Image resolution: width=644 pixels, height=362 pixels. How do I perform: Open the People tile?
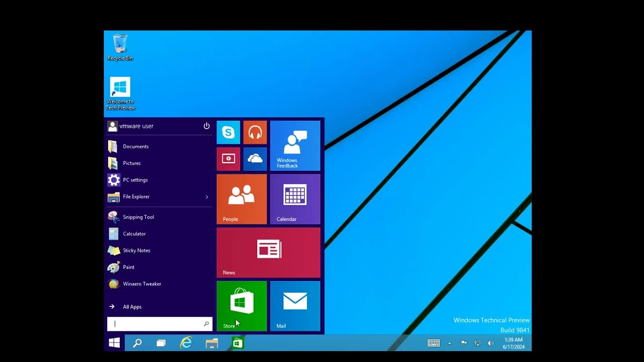point(242,199)
